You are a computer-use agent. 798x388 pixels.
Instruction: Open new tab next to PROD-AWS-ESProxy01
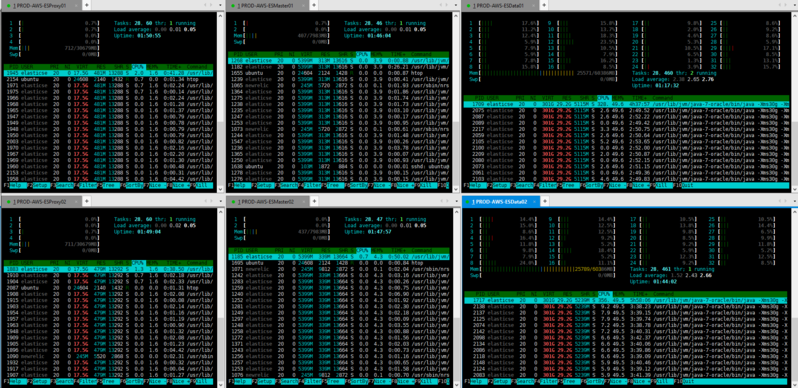pos(87,5)
